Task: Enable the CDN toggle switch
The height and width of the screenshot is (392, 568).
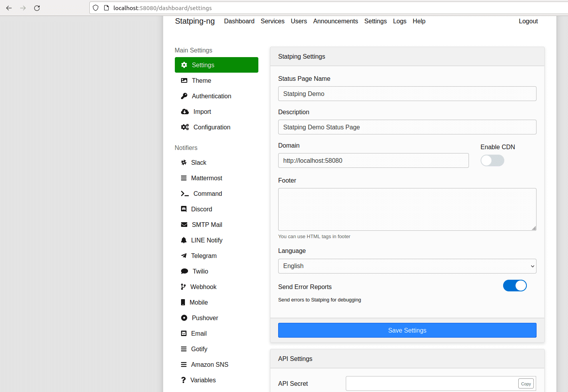Action: tap(492, 160)
